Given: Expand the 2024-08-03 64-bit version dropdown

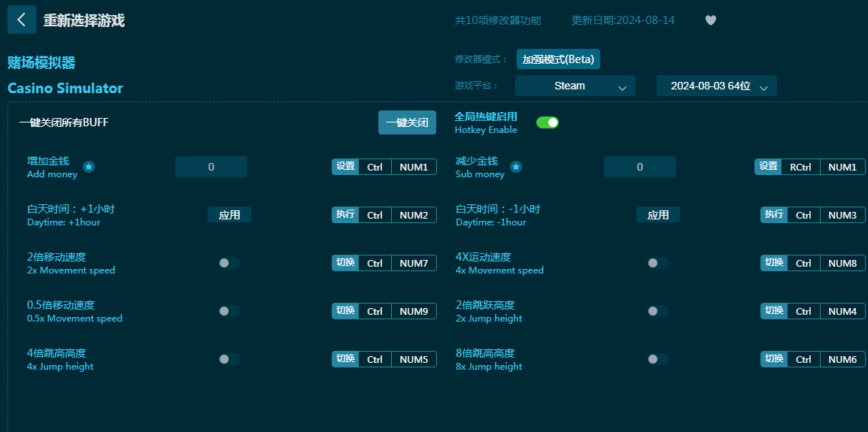Looking at the screenshot, I should click(716, 86).
